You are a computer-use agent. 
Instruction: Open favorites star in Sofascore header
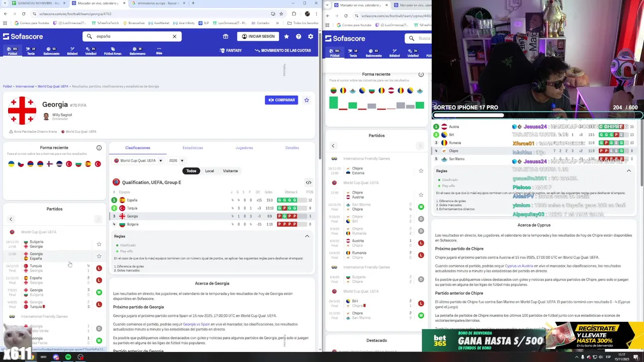coord(286,36)
